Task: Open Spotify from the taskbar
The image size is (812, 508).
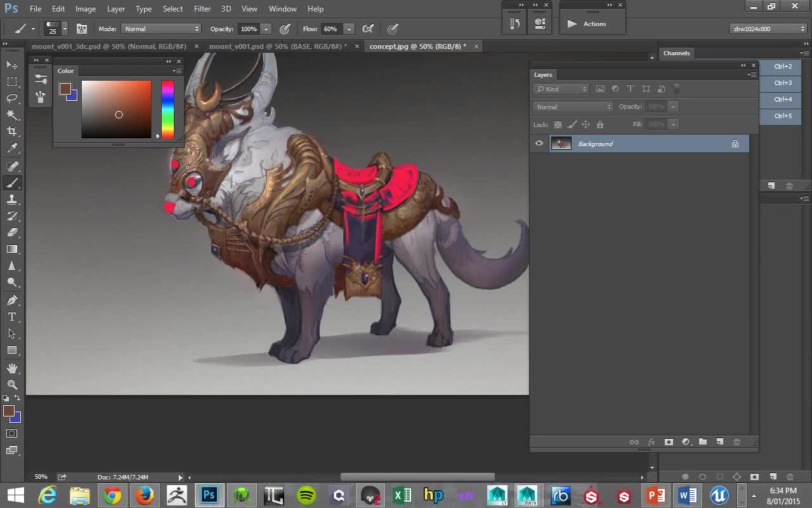Action: tap(306, 495)
